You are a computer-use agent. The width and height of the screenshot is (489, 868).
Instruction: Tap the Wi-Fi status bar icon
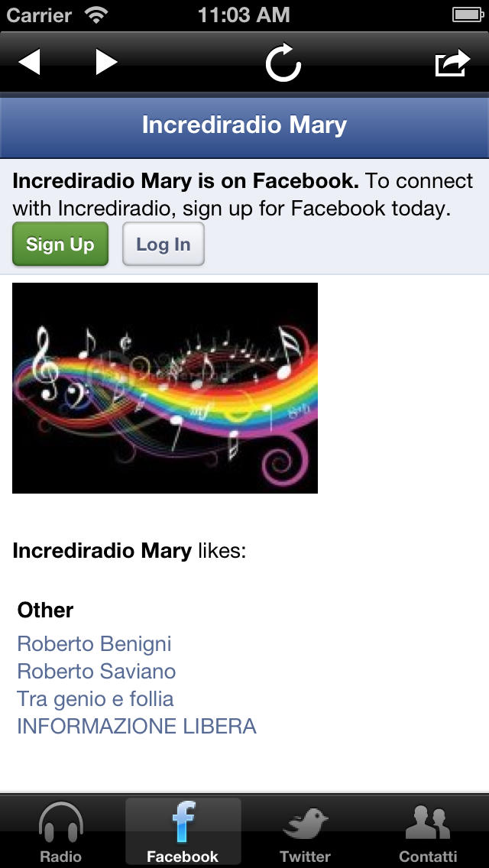(x=97, y=15)
